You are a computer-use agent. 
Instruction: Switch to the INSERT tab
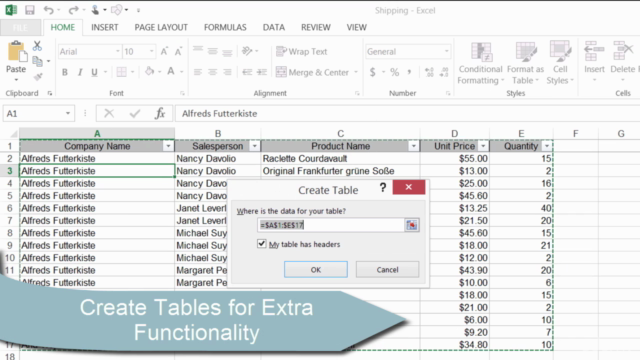click(x=104, y=27)
